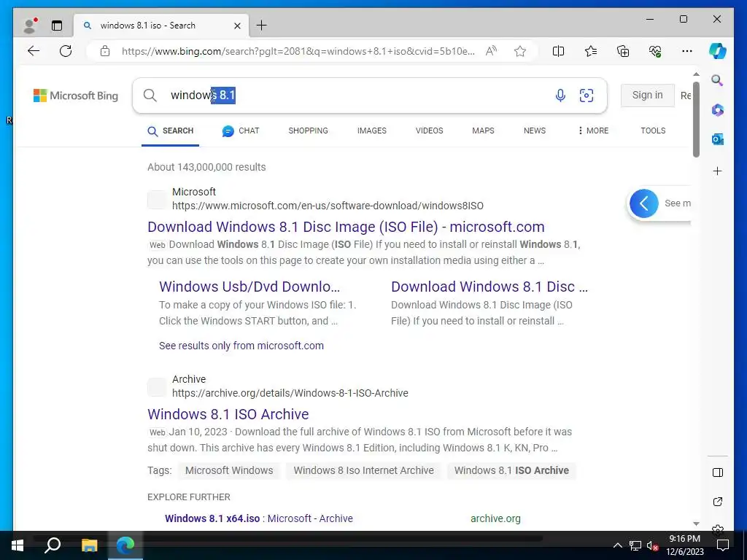Click the Sign in button

[x=648, y=96]
